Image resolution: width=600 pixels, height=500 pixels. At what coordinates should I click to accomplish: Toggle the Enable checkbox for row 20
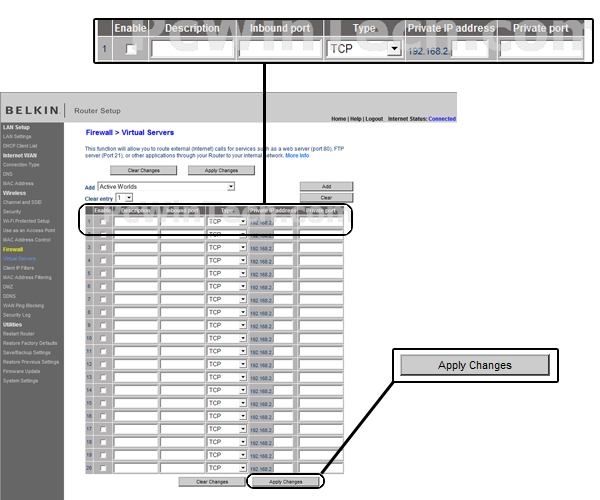tap(103, 468)
